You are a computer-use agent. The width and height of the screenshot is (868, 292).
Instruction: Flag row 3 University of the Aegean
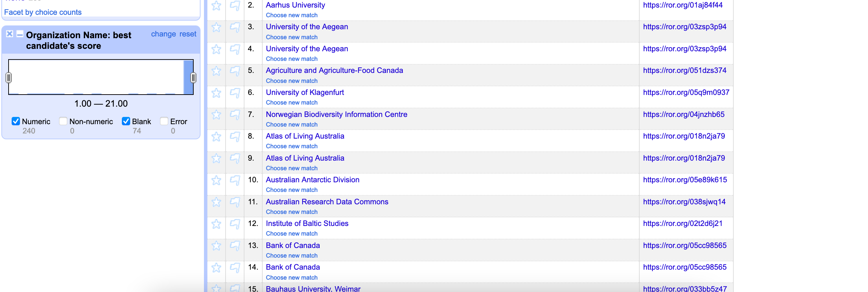pos(235,27)
